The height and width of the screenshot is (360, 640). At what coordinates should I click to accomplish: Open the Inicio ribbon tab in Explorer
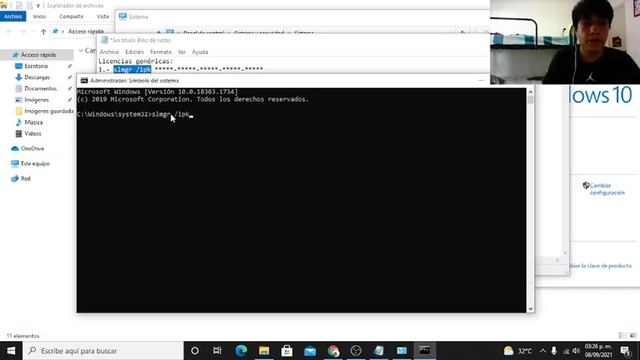pyautogui.click(x=40, y=16)
